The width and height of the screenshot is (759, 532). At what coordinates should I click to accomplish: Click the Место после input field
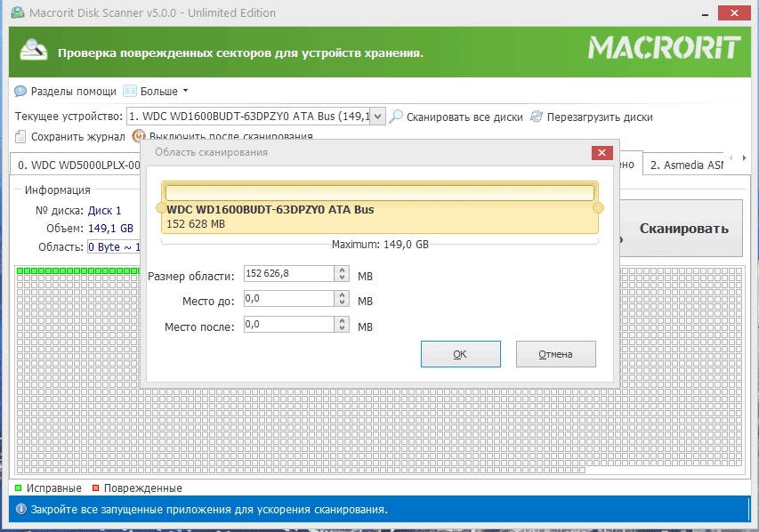(x=289, y=325)
